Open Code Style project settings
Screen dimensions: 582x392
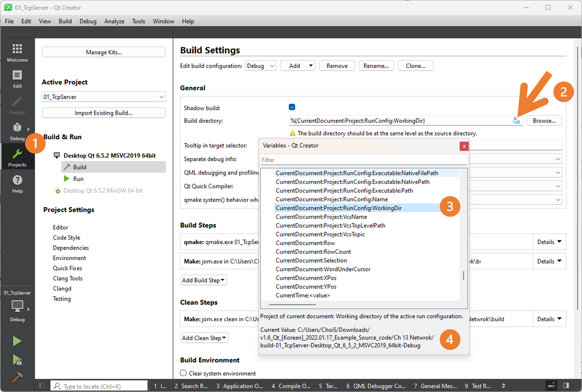point(67,237)
